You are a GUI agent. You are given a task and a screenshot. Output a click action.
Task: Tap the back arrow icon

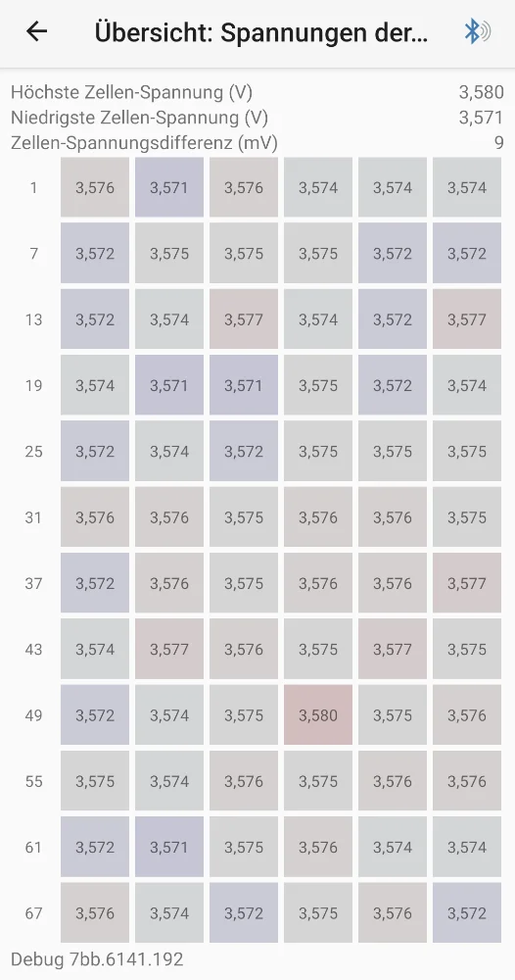(37, 31)
